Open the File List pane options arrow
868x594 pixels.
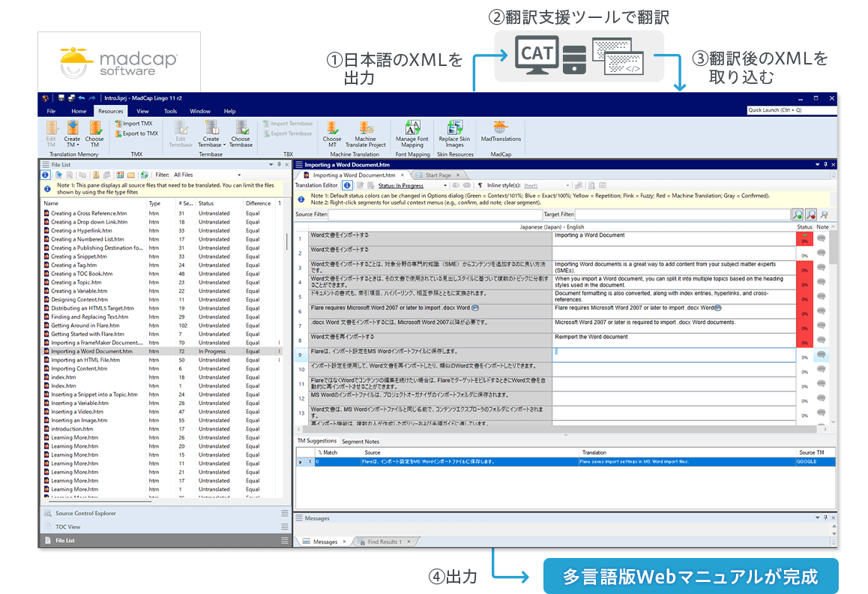[x=271, y=164]
